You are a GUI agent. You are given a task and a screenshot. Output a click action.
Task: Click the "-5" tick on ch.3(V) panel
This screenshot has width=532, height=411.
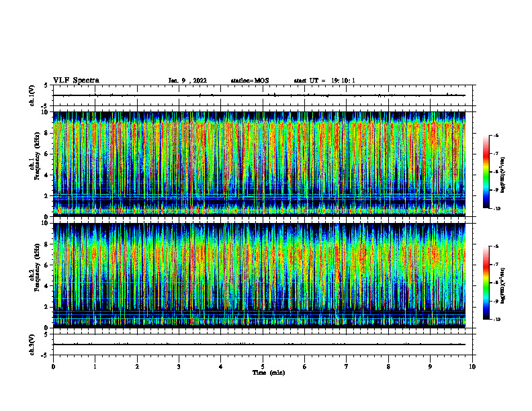[x=45, y=355]
